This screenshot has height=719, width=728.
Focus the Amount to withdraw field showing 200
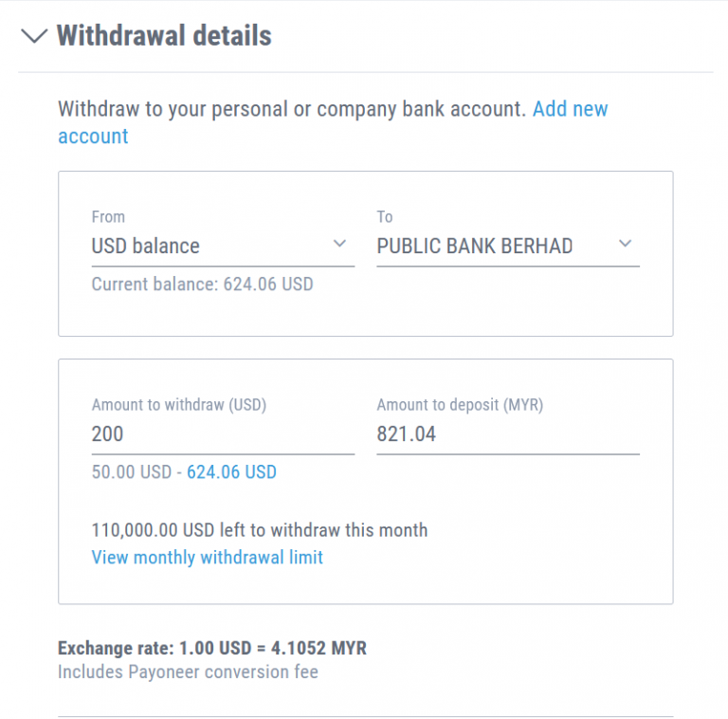(223, 434)
